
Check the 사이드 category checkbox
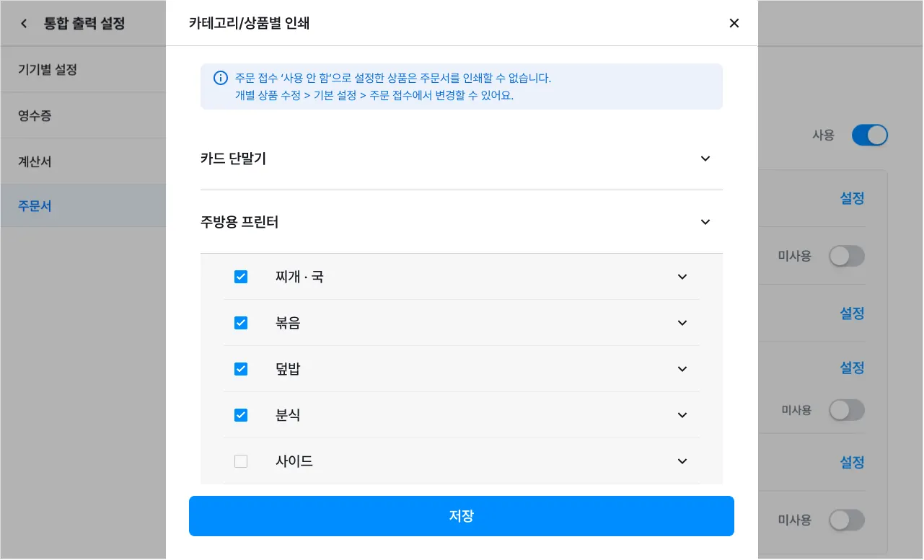[241, 461]
